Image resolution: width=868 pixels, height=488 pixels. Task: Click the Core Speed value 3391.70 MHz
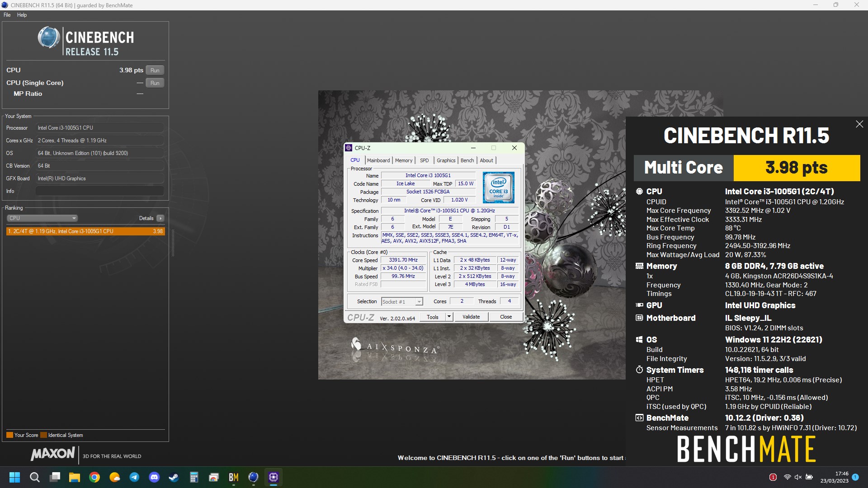point(403,260)
